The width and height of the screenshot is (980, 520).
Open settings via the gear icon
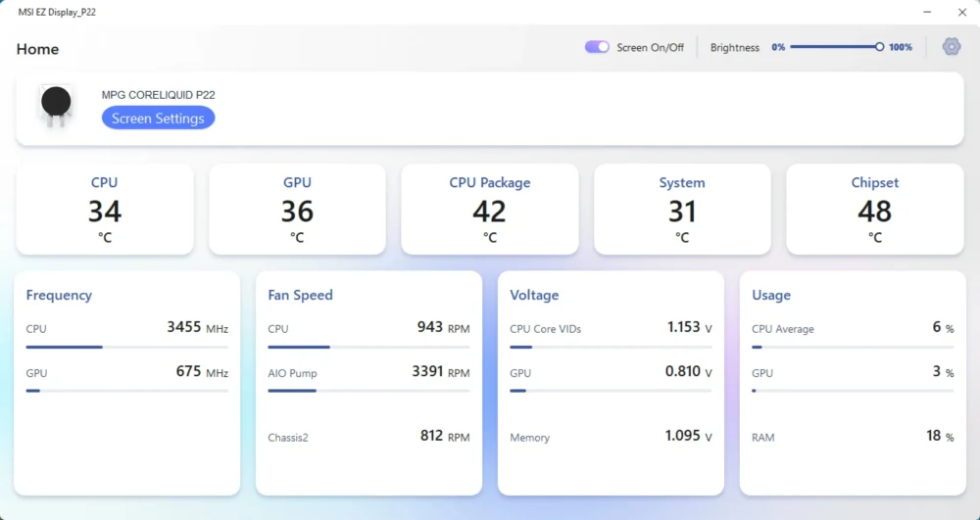[952, 47]
